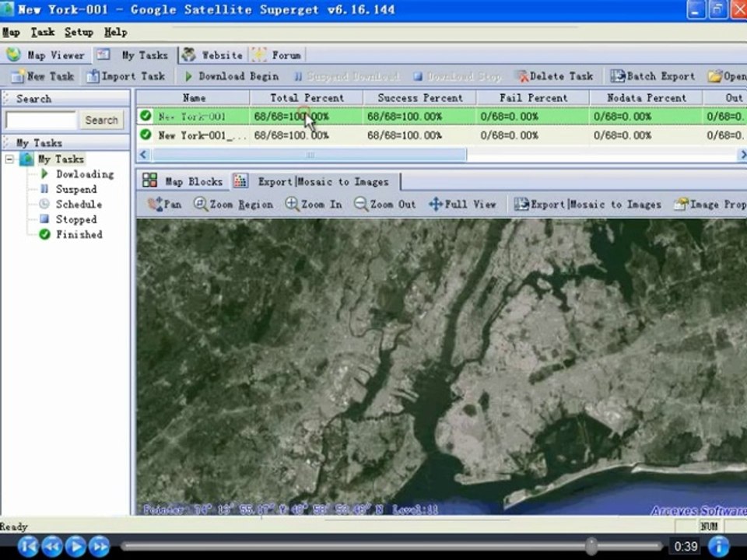Screen dimensions: 747x560
Task: Click the rewind playback button
Action: pos(52,546)
